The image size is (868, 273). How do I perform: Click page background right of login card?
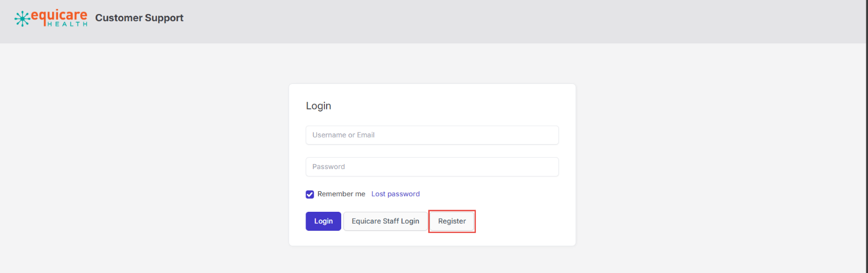705,162
